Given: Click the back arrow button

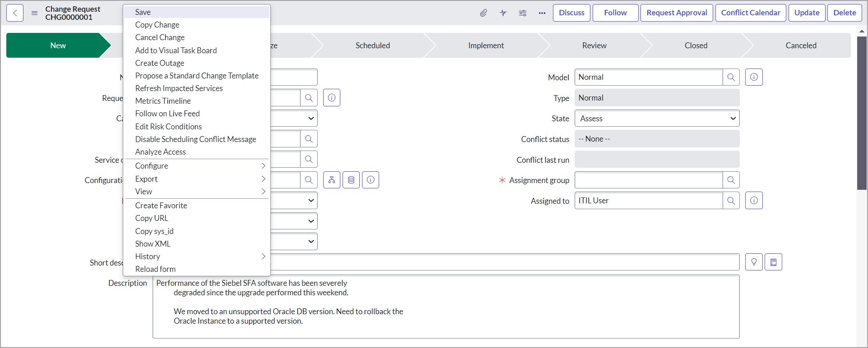Looking at the screenshot, I should click(x=15, y=13).
